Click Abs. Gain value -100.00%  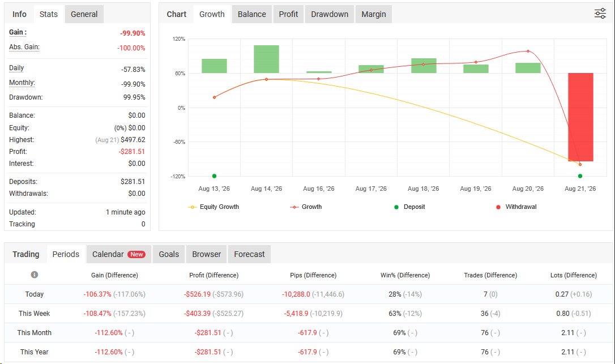tap(131, 48)
